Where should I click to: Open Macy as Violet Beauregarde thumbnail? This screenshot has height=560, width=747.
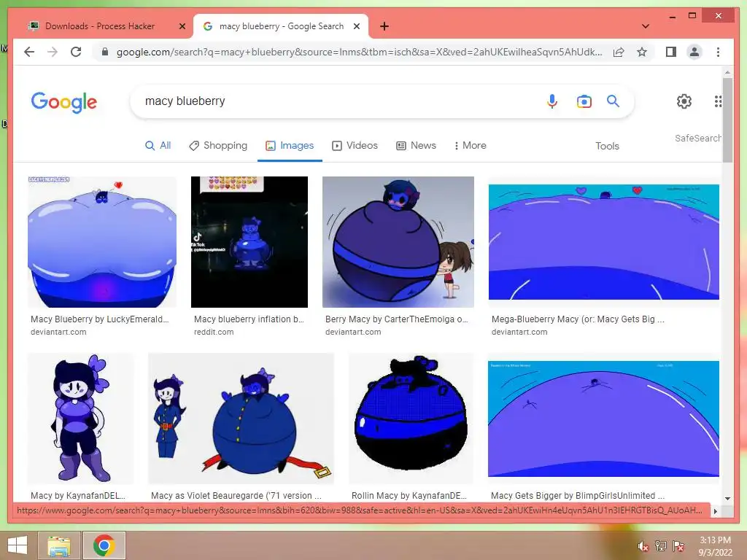click(x=241, y=419)
